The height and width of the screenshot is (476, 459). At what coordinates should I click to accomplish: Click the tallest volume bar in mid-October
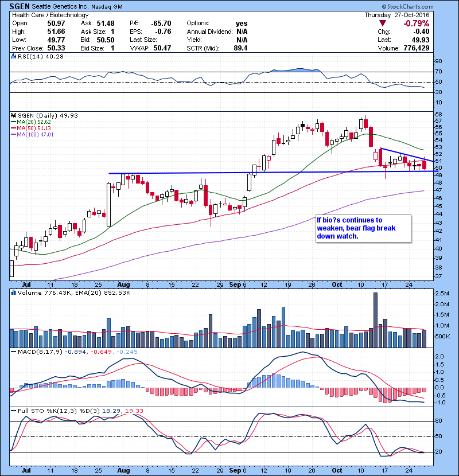click(x=375, y=320)
